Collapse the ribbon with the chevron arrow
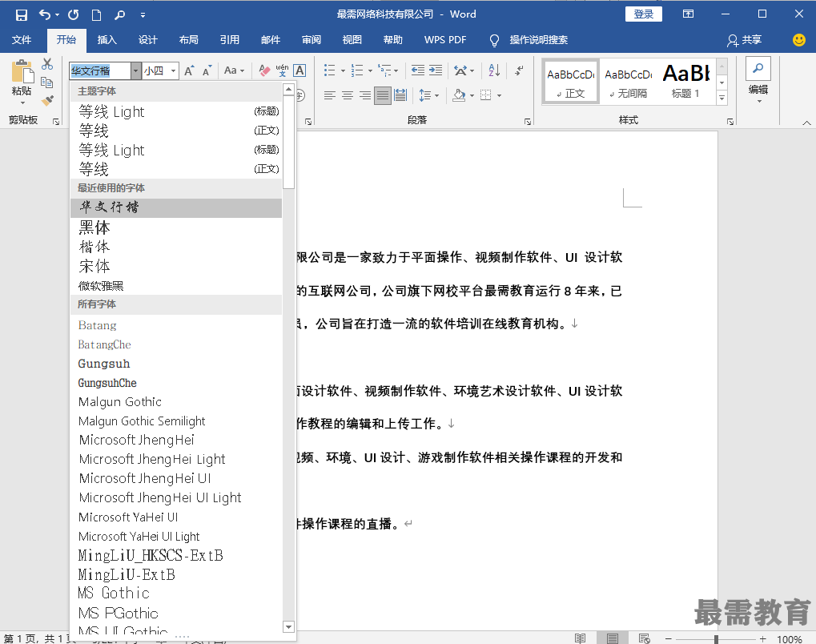The image size is (816, 644). pyautogui.click(x=806, y=123)
